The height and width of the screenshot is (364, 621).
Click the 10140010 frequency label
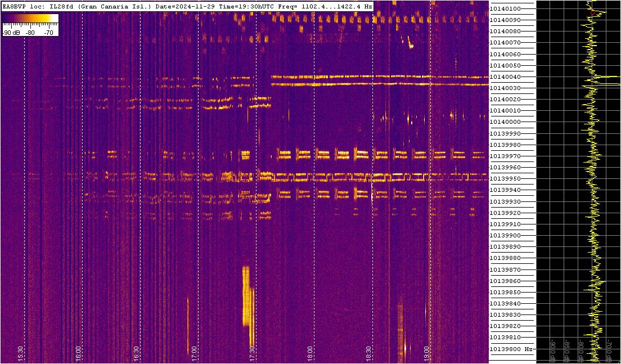click(x=505, y=111)
